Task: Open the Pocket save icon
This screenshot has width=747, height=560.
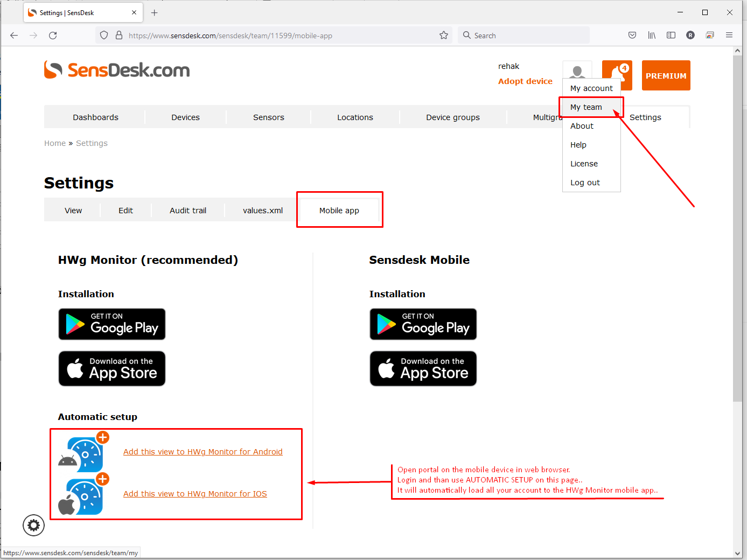Action: tap(632, 36)
